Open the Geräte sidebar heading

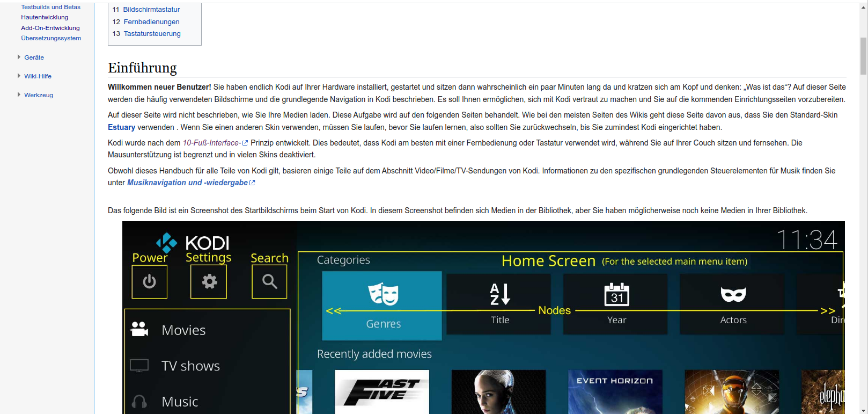click(x=34, y=57)
